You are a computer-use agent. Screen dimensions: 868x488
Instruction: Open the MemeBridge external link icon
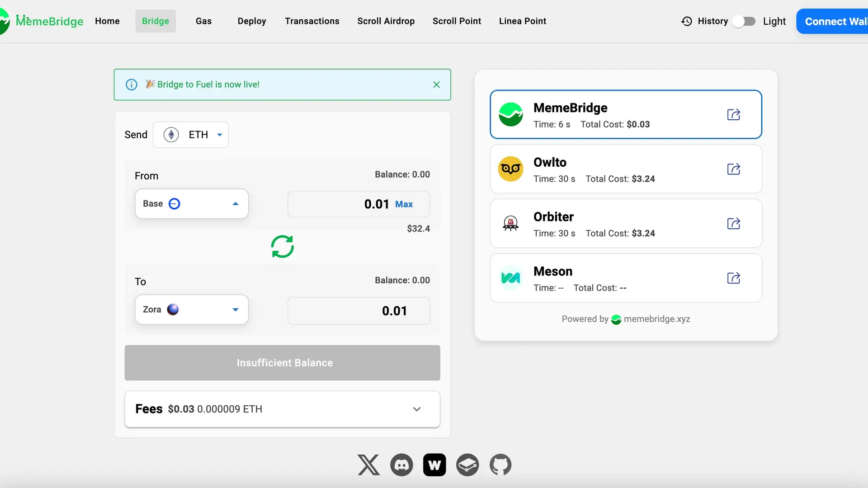(x=733, y=115)
